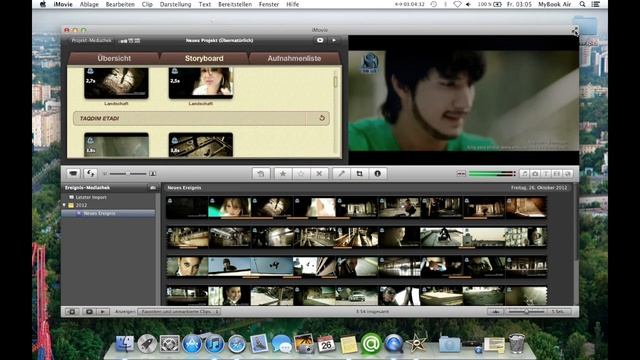Image resolution: width=640 pixels, height=360 pixels.
Task: Open the voiceover microphone tool
Action: 341,174
